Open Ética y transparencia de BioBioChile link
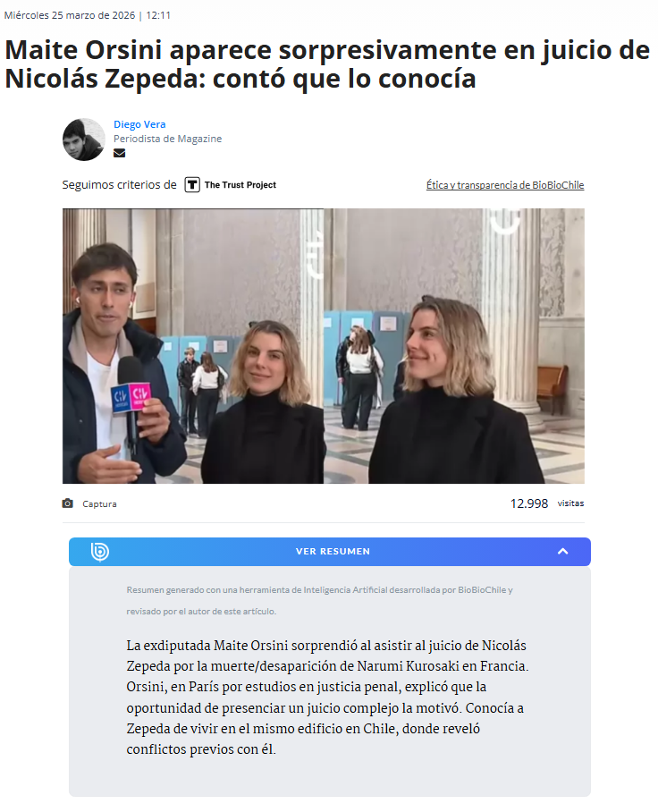Image resolution: width=658 pixels, height=812 pixels. point(505,185)
